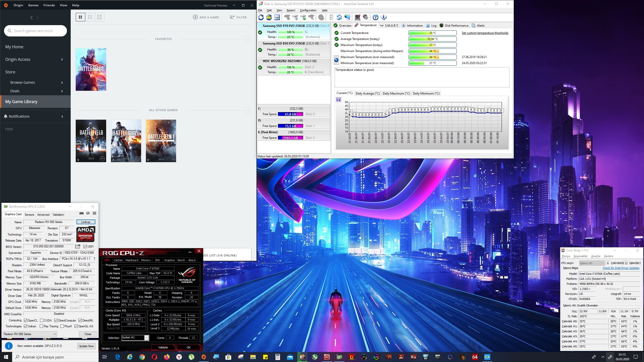Click the network globe icon in Hard Disk Sentinel toolbar
The width and height of the screenshot is (644, 362).
347,17
